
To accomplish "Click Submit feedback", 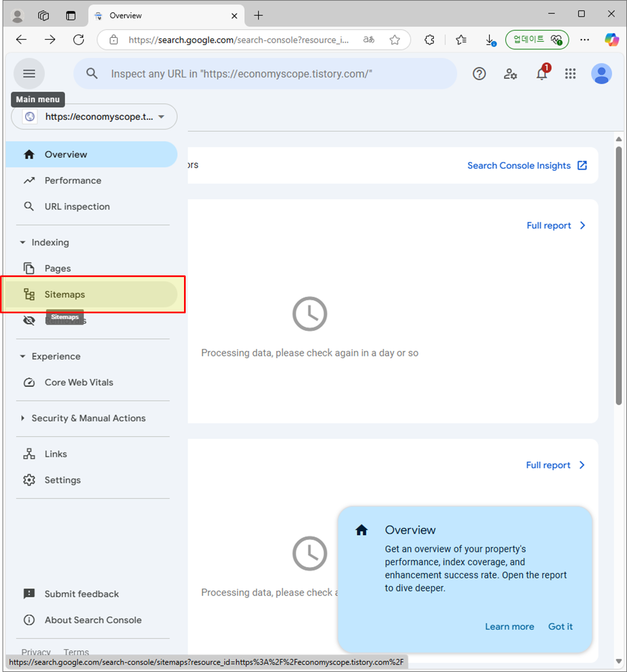I will (82, 594).
